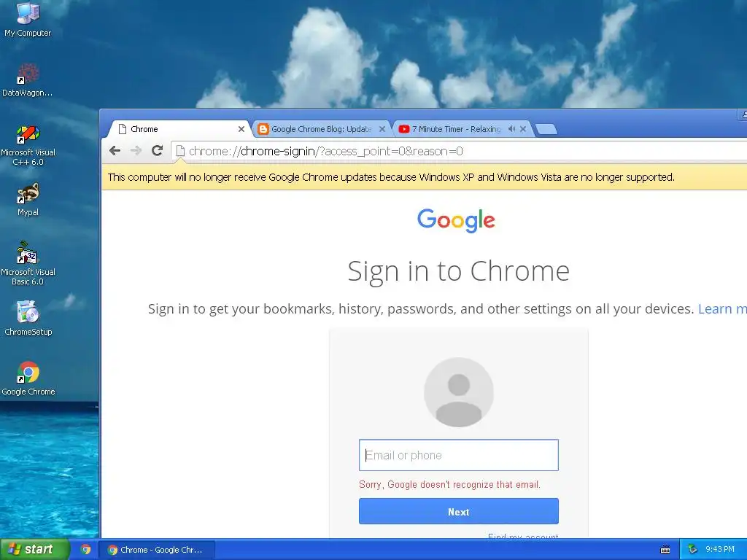Click the Blogger favicon on second tab
Screen dimensions: 747x560
point(263,129)
